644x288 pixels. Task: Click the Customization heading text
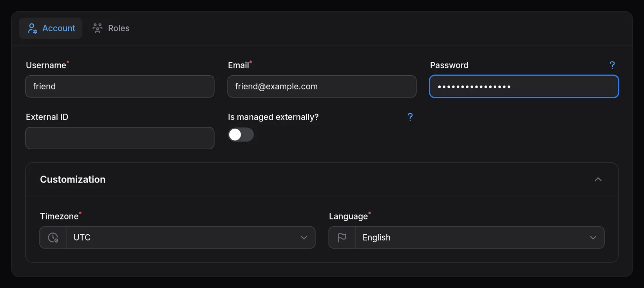pyautogui.click(x=73, y=179)
